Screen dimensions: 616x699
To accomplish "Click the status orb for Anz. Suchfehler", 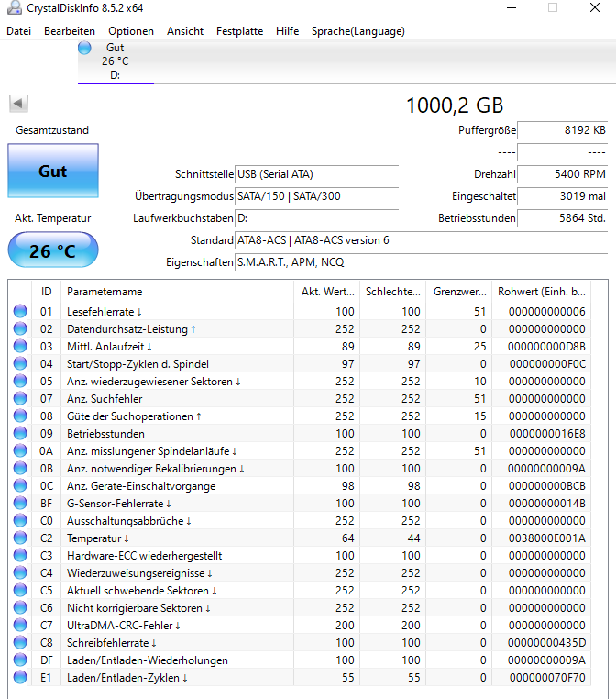I will tap(20, 398).
